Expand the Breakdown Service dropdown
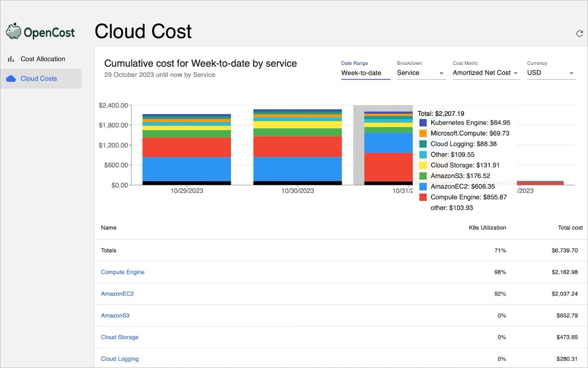Image resolution: width=588 pixels, height=368 pixels. coord(421,73)
